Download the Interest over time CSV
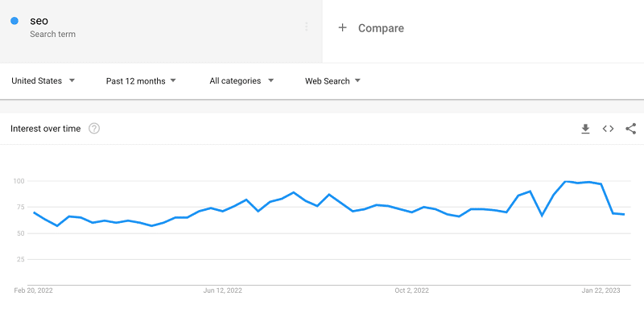 tap(585, 129)
